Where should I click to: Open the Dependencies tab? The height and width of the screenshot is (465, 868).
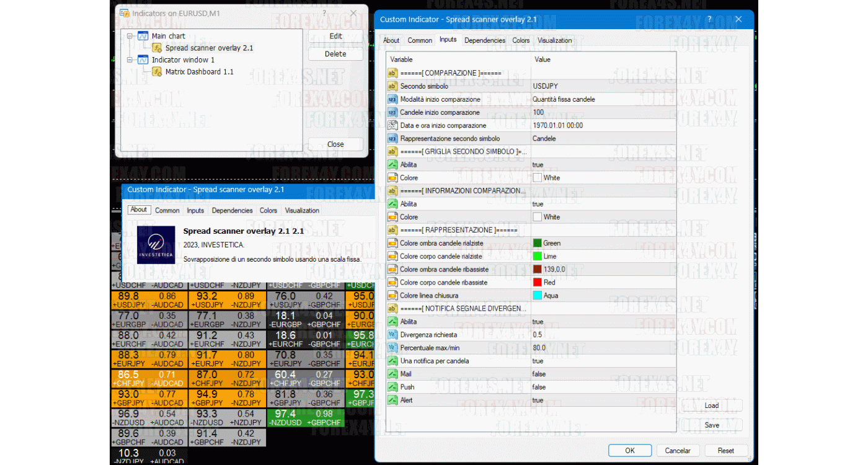click(484, 40)
